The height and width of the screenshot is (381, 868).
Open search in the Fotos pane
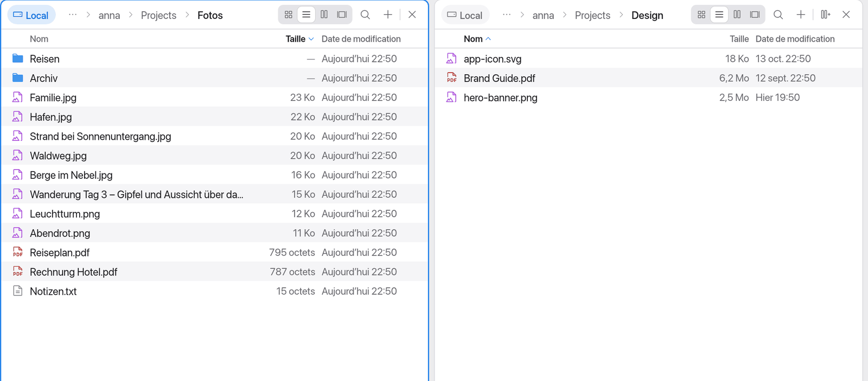point(366,15)
